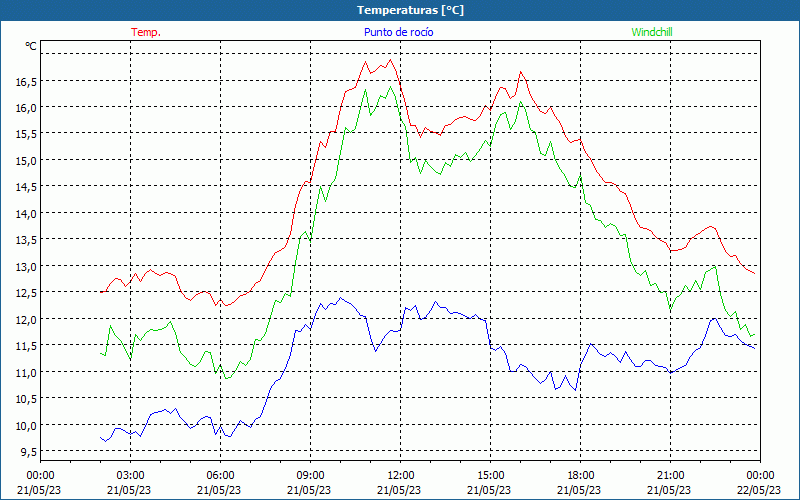Image resolution: width=800 pixels, height=500 pixels.
Task: Click the 13,0 y-axis value
Action: [26, 266]
